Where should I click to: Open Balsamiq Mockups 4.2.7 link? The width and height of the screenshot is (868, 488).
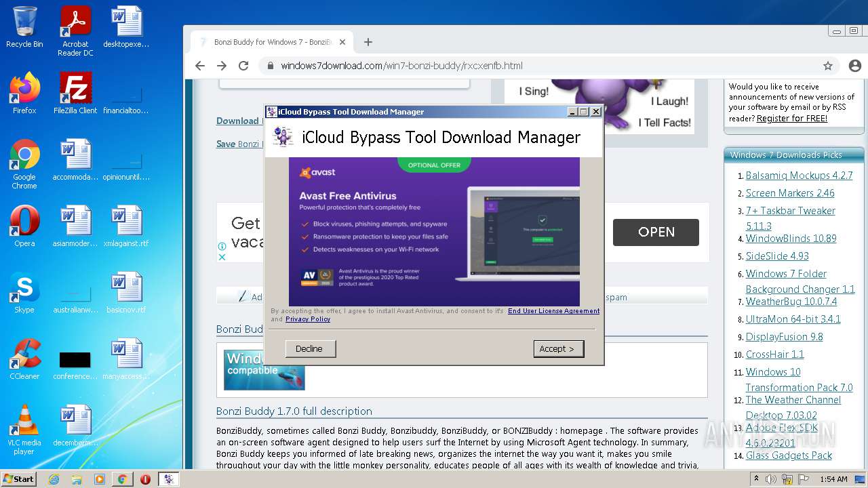(x=799, y=176)
